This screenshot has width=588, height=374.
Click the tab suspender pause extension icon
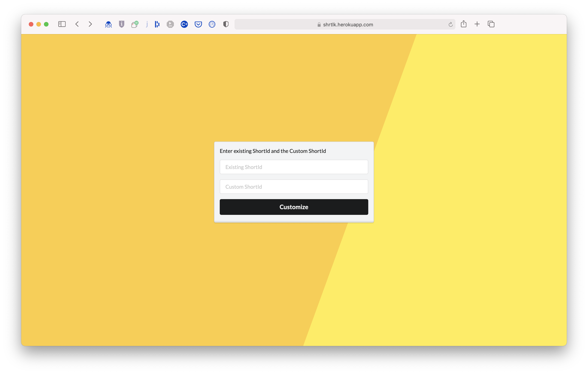134,24
